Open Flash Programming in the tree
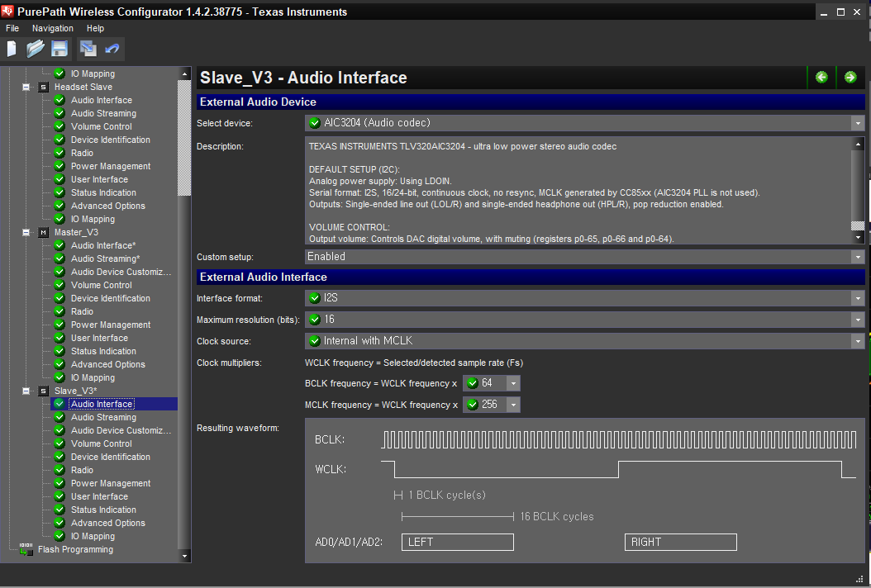 (75, 549)
